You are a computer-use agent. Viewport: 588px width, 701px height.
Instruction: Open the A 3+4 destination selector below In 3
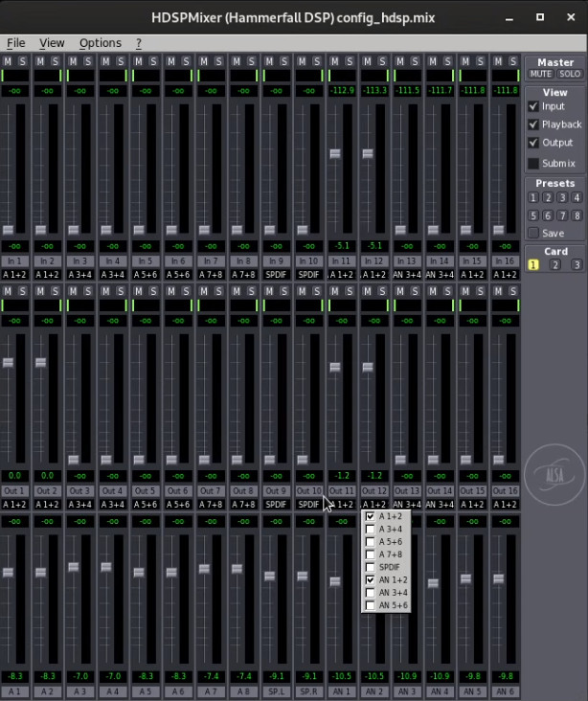[79, 275]
